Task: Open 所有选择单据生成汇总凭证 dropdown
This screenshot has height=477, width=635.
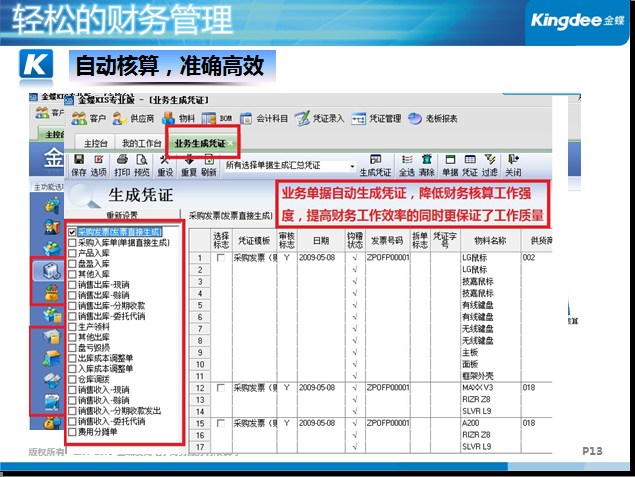Action: [352, 166]
